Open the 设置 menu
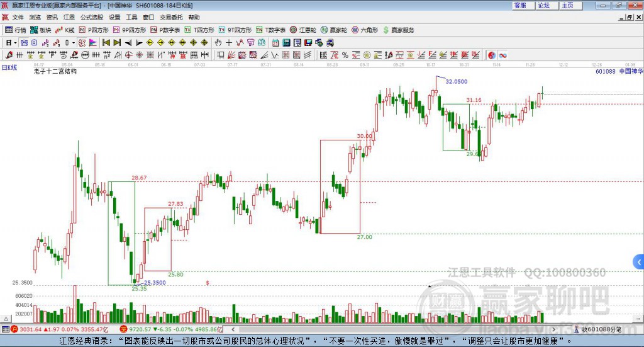 [114, 17]
